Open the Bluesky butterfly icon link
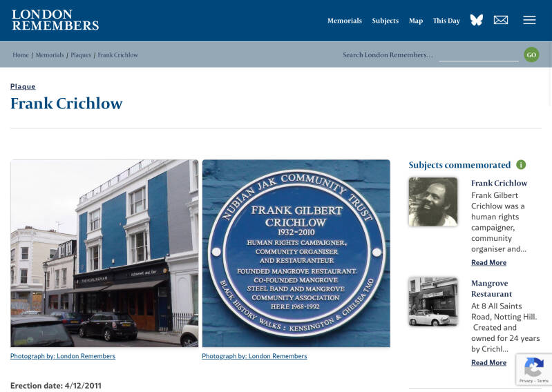This screenshot has height=392, width=552. [476, 20]
